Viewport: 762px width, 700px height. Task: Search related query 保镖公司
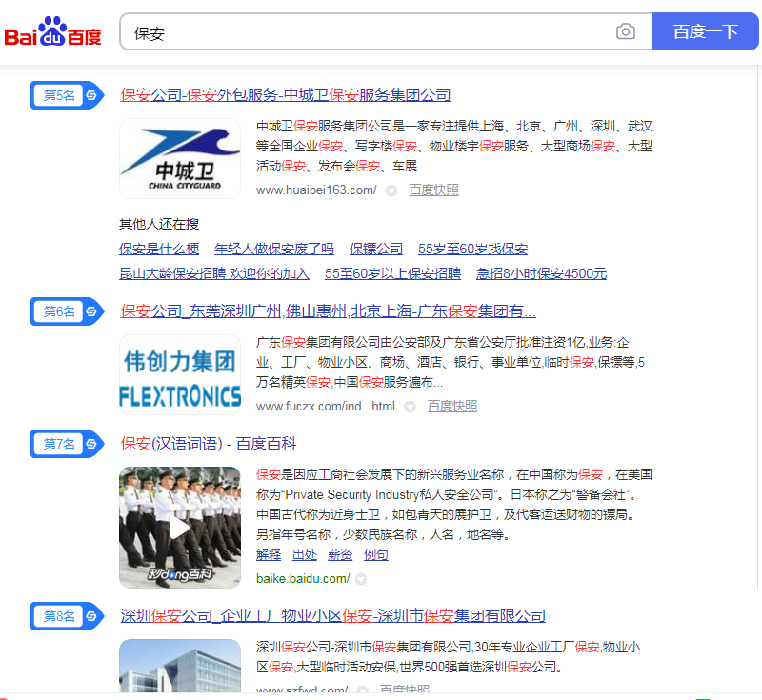pos(376,249)
